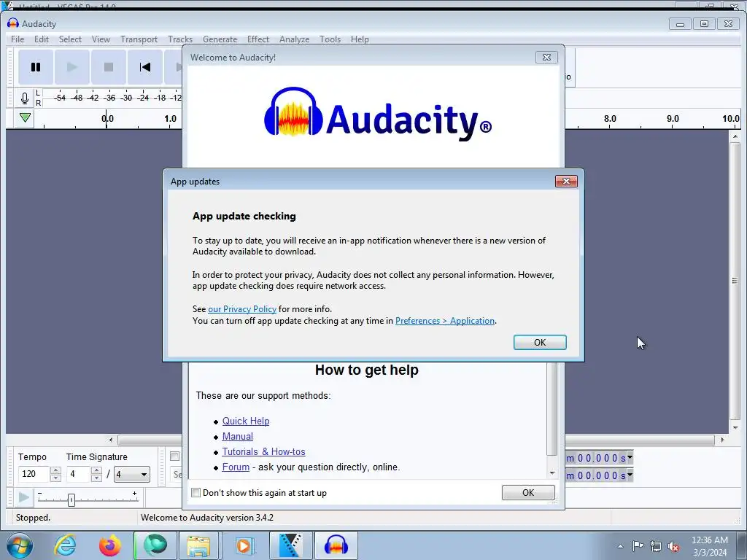Open the Manual link
Screen dimensions: 747x560
[x=237, y=436]
